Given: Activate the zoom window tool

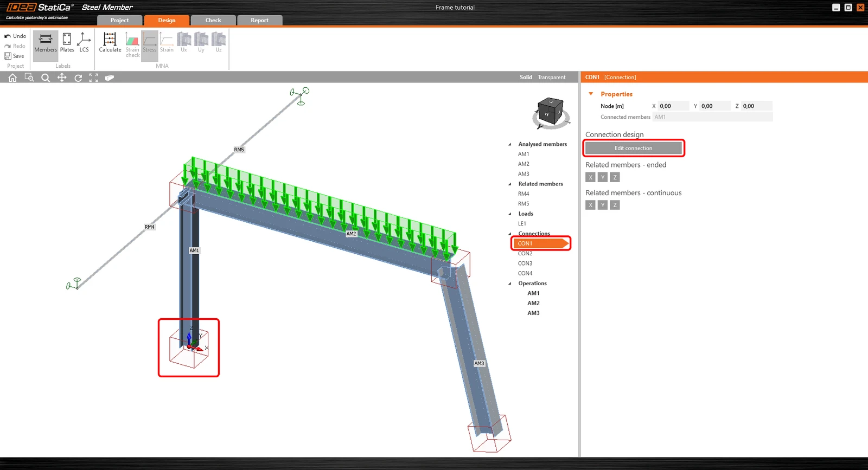Looking at the screenshot, I should point(29,78).
